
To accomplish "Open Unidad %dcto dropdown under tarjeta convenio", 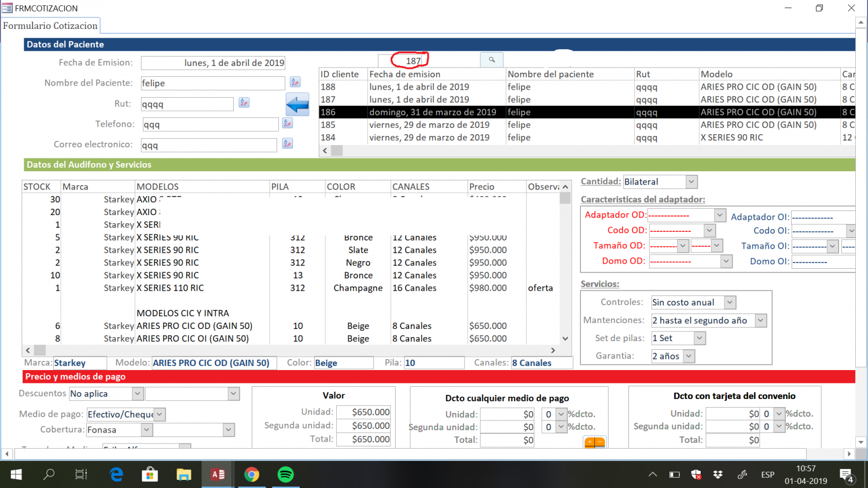I will [779, 413].
